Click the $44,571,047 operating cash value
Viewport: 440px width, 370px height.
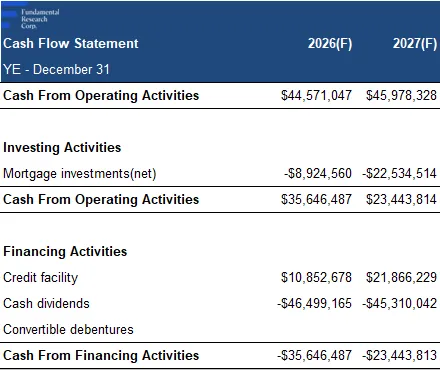(x=316, y=95)
